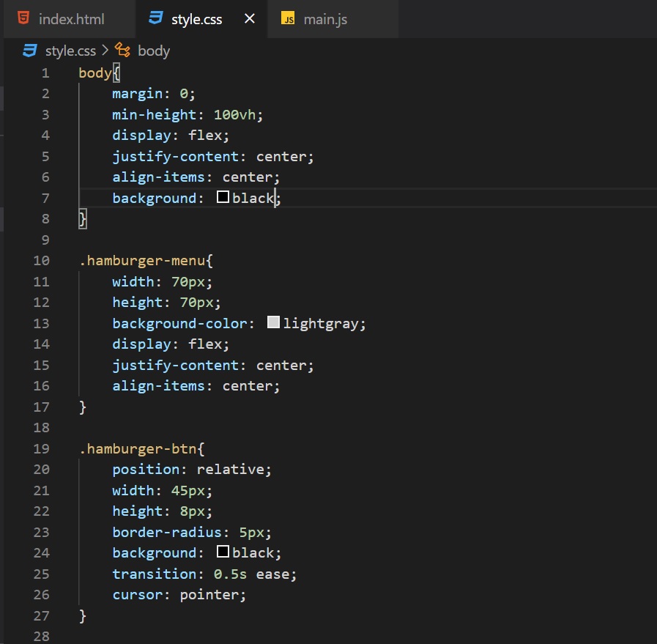Image resolution: width=657 pixels, height=644 pixels.
Task: Switch to the index.html tab
Action: (x=70, y=19)
